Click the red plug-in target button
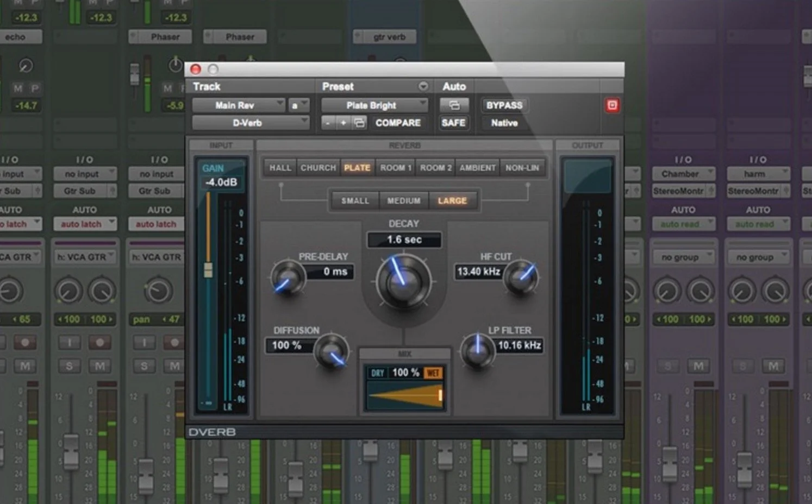Viewport: 812px width, 504px height. point(612,105)
